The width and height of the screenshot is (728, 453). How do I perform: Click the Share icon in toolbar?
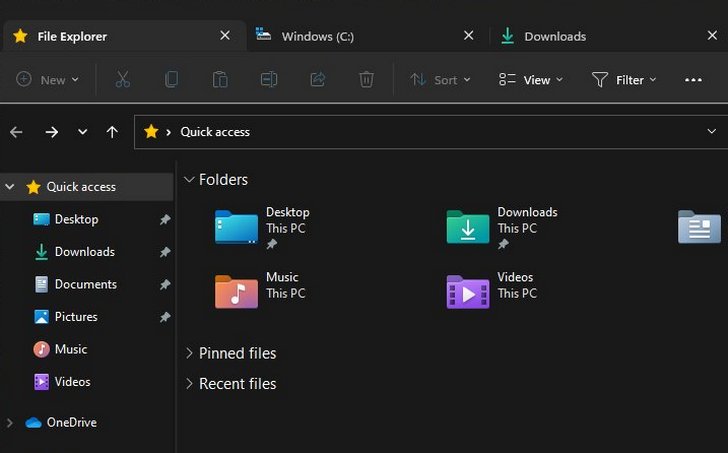point(318,79)
